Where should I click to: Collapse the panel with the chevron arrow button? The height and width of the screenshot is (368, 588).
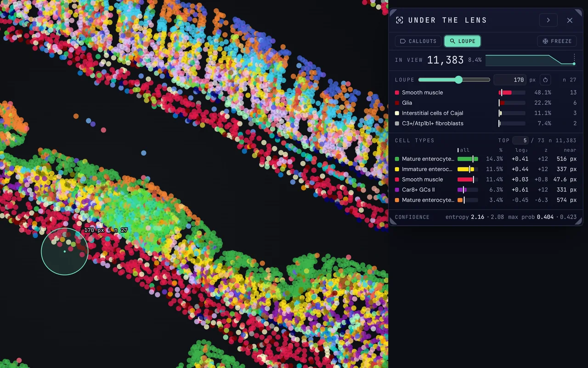point(548,20)
